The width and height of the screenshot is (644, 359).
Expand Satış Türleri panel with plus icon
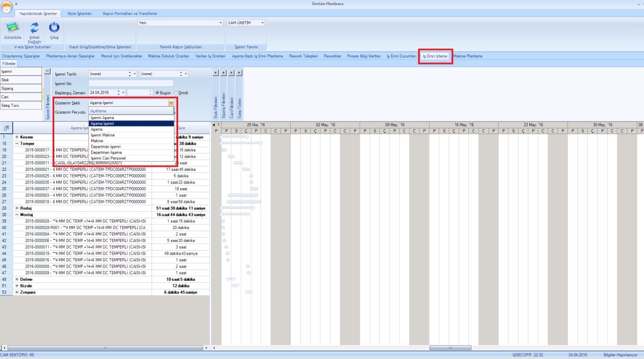239,73
